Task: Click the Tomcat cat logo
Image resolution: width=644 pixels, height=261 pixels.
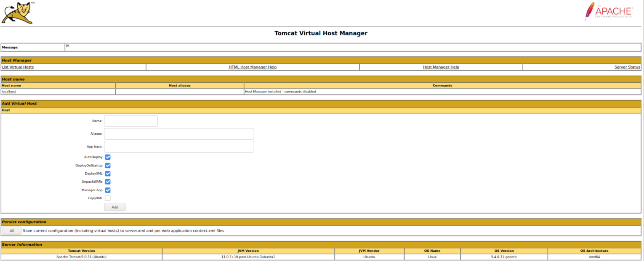Action: [17, 13]
